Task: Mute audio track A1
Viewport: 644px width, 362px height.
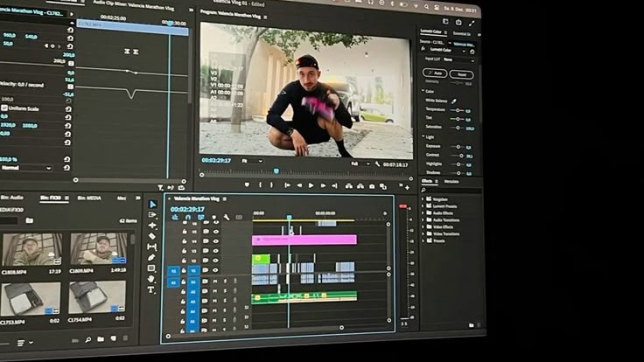Action: tap(214, 282)
